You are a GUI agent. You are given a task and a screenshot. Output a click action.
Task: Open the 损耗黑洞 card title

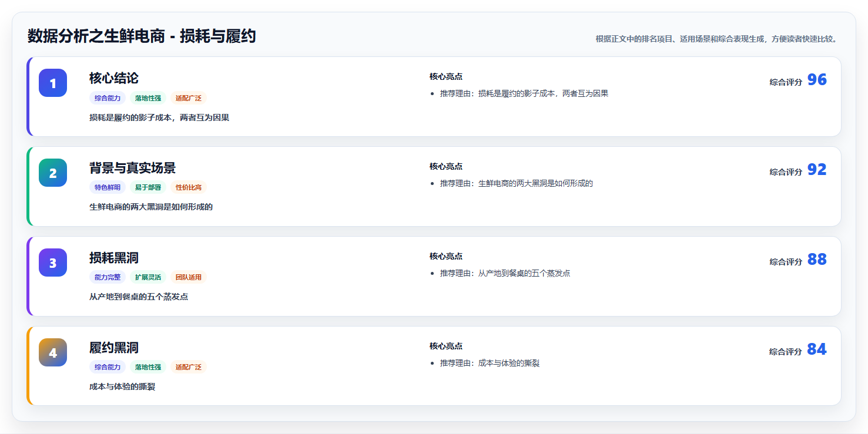(114, 258)
